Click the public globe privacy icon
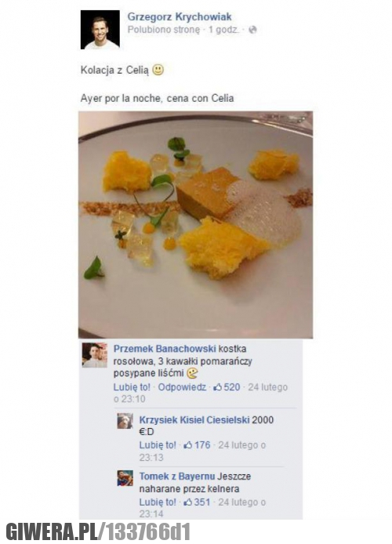 pyautogui.click(x=253, y=30)
